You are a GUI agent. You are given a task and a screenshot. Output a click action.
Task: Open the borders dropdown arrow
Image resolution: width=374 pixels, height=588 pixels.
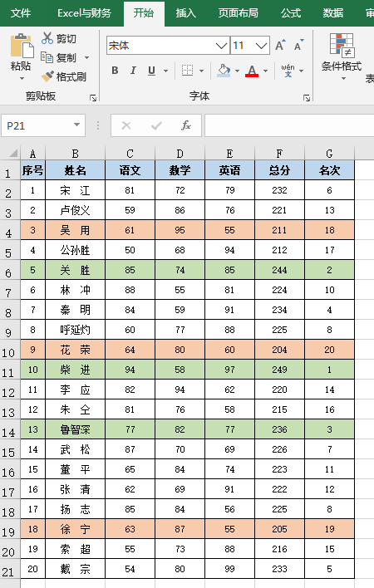[x=201, y=71]
